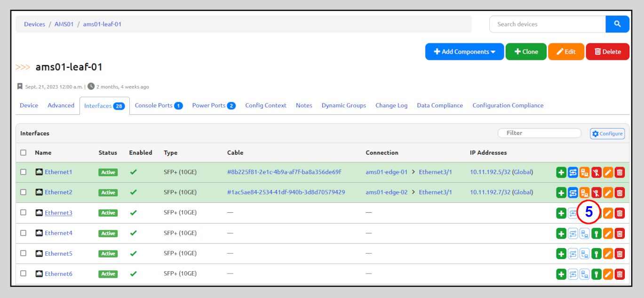Follow the ams01-edge-01 connection link
The height and width of the screenshot is (298, 644).
(x=387, y=172)
